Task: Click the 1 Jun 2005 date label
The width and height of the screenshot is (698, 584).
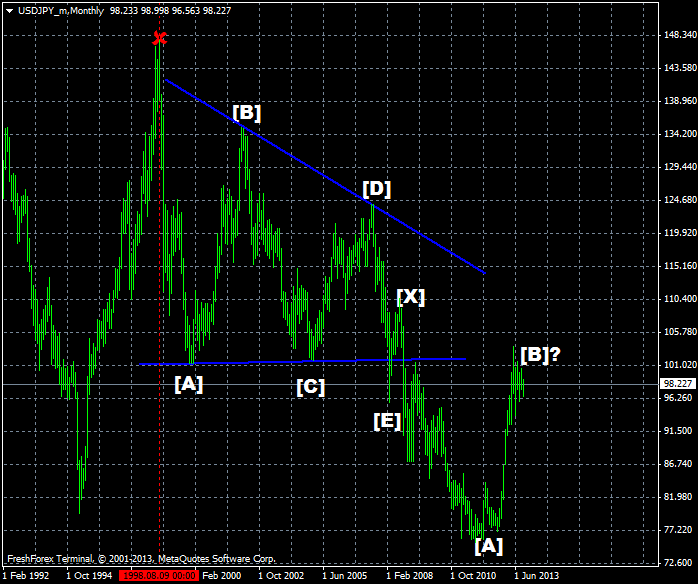Action: tap(345, 576)
